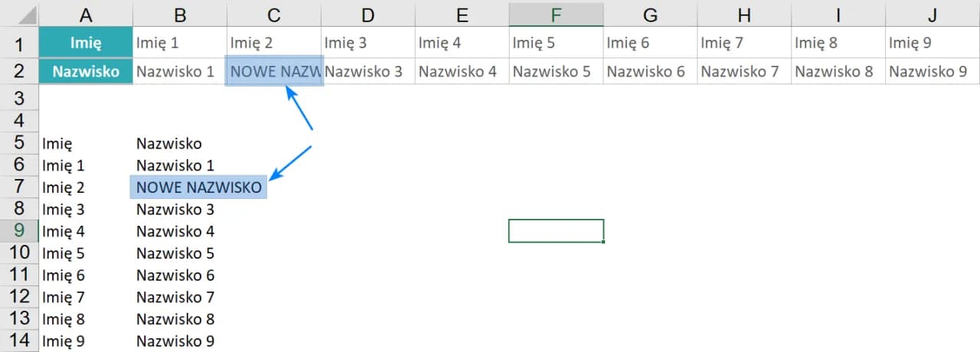The image size is (980, 352).
Task: Select entire row 14 via its header
Action: 20,341
